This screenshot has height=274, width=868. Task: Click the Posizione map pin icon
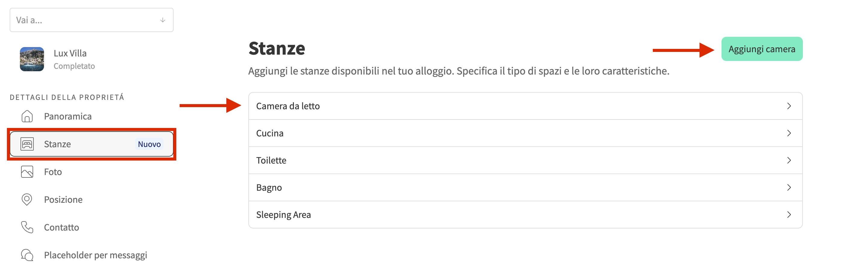pos(27,199)
